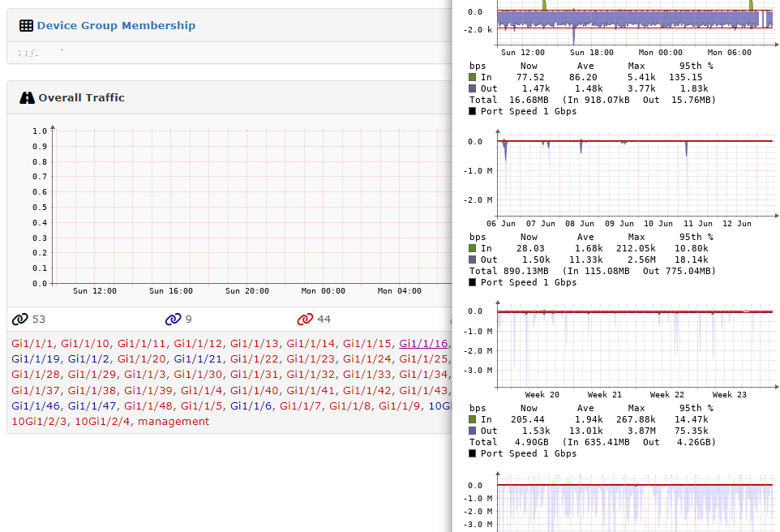Open the management port link
The width and height of the screenshot is (780, 532).
(x=174, y=422)
